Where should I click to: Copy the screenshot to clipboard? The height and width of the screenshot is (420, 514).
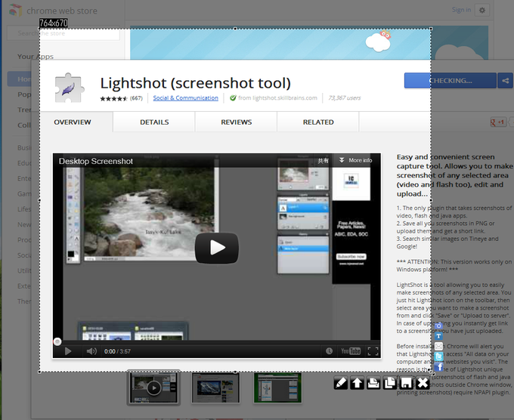(390, 383)
